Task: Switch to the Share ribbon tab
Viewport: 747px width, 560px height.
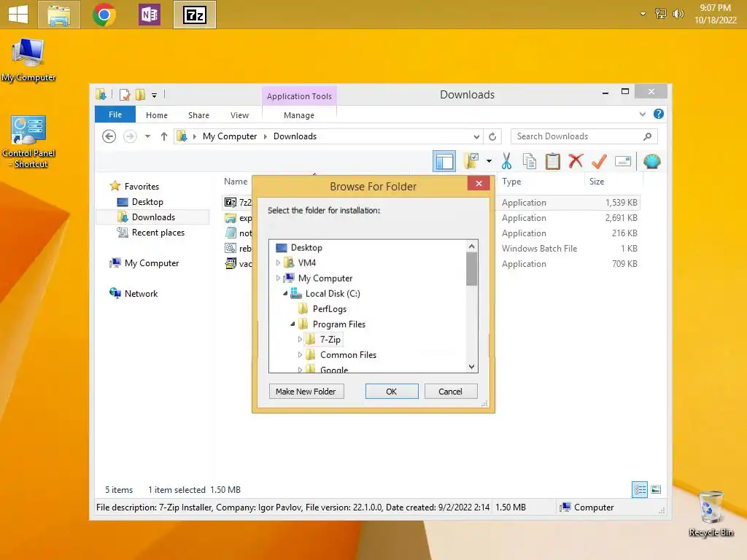Action: (198, 115)
